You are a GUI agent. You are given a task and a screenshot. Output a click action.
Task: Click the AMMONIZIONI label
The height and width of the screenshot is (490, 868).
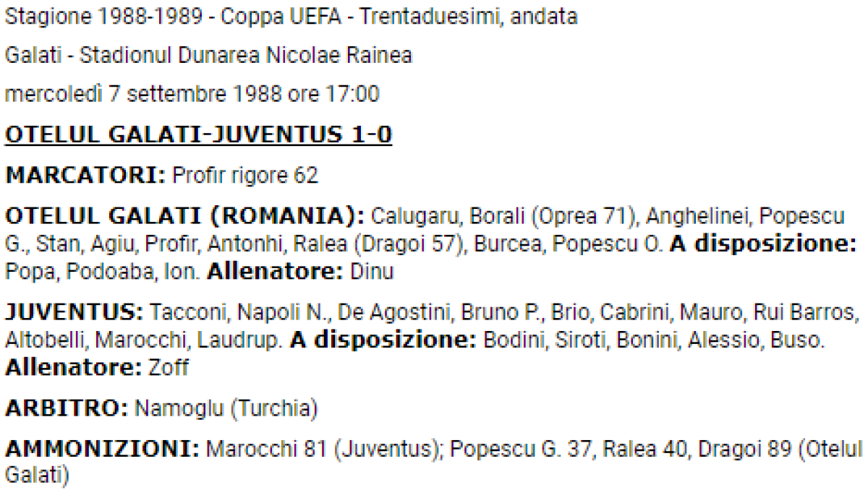pos(102,448)
